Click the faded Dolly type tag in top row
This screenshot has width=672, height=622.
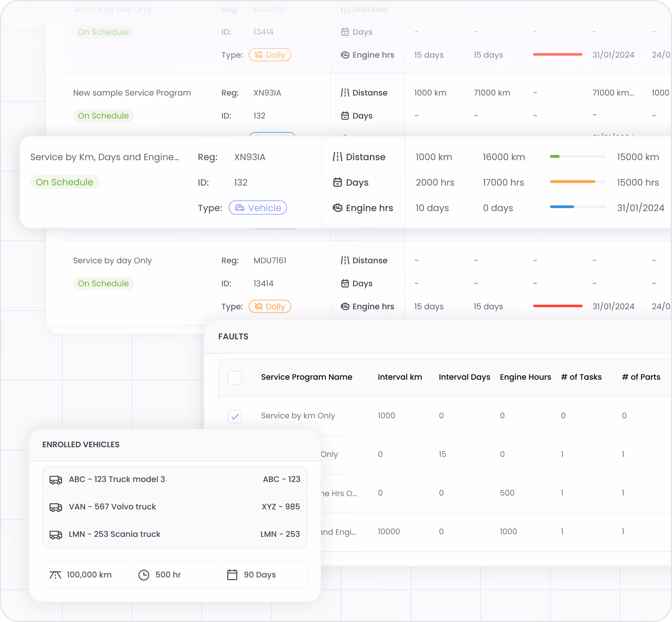270,55
